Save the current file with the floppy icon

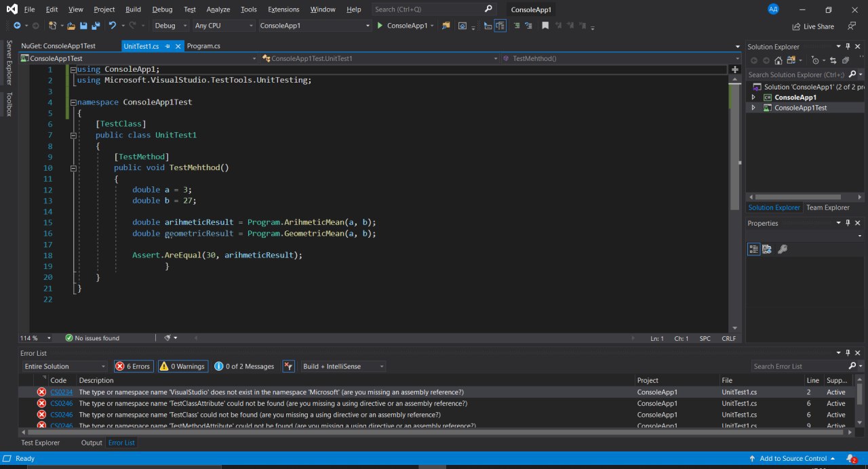(83, 25)
